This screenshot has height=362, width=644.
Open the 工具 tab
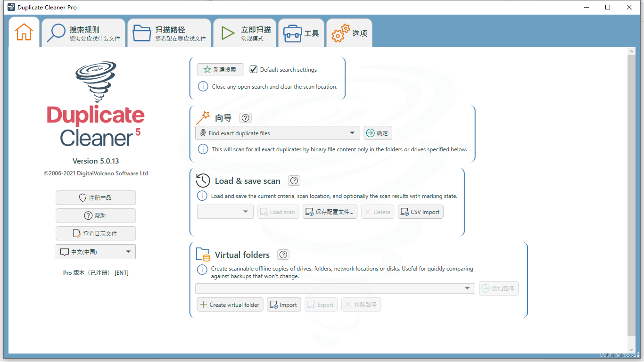point(301,33)
